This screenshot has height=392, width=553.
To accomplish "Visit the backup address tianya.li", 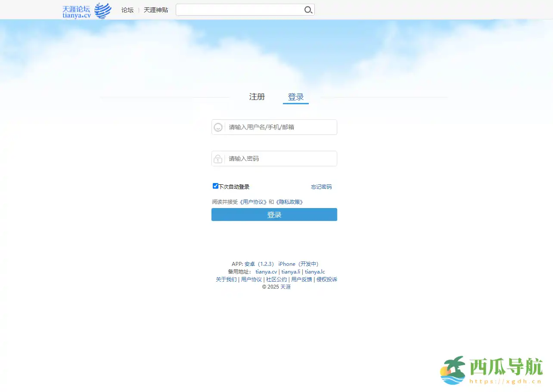I will coord(291,271).
